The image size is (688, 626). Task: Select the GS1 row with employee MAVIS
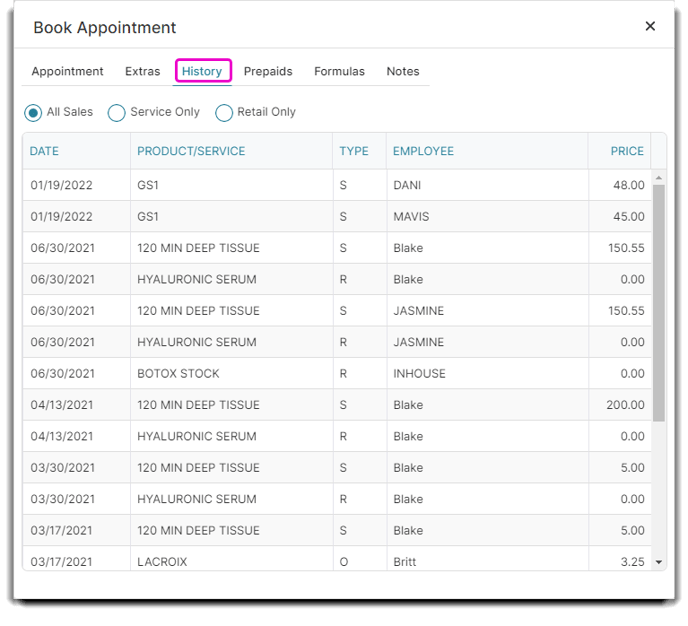click(x=337, y=217)
